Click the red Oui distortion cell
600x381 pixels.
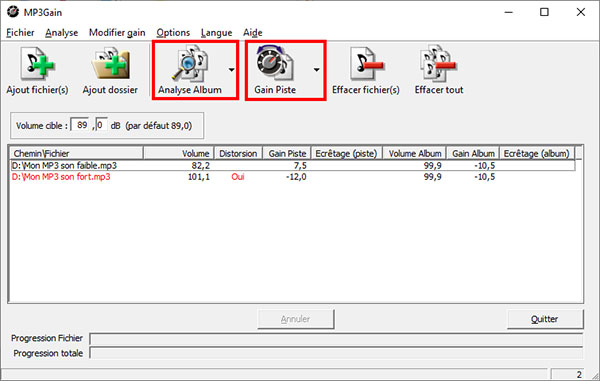click(x=238, y=177)
